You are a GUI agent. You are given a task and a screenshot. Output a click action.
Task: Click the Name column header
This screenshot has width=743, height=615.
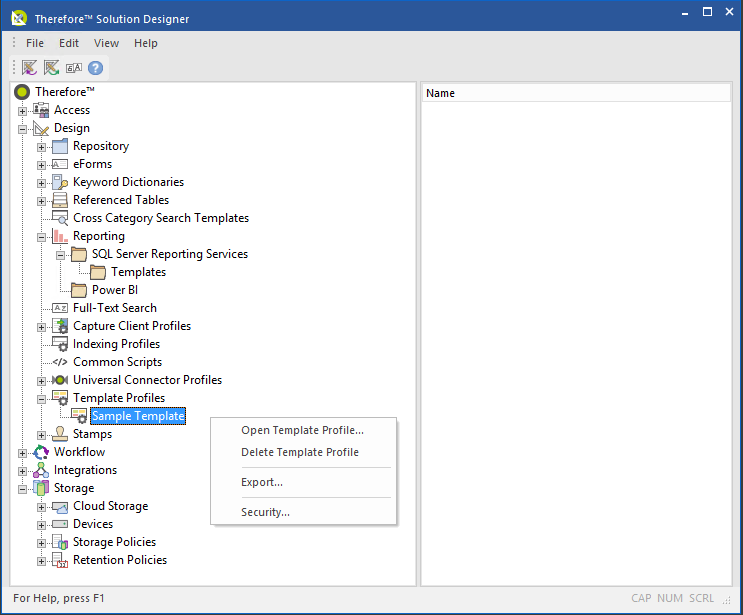(575, 93)
